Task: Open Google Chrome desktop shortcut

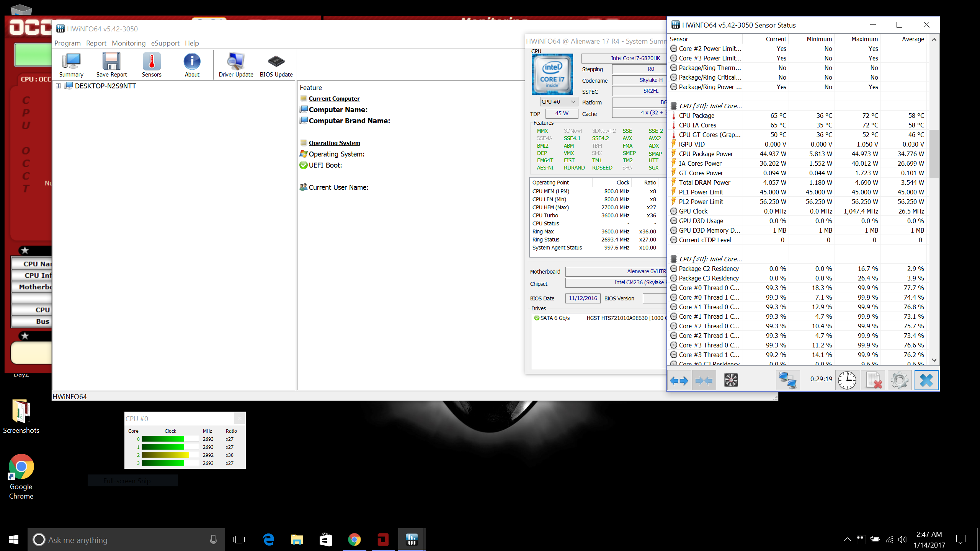Action: click(21, 477)
